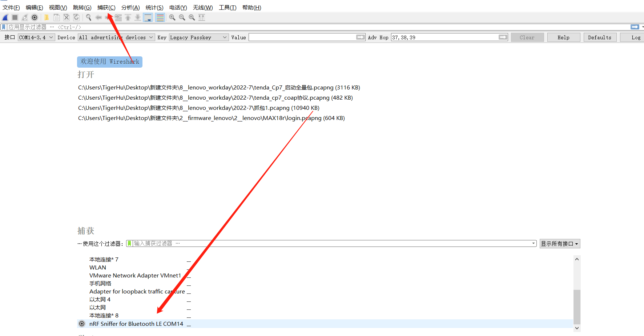Expand the capture filter history dropdown arrow
Image resolution: width=644 pixels, height=336 pixels.
click(534, 244)
